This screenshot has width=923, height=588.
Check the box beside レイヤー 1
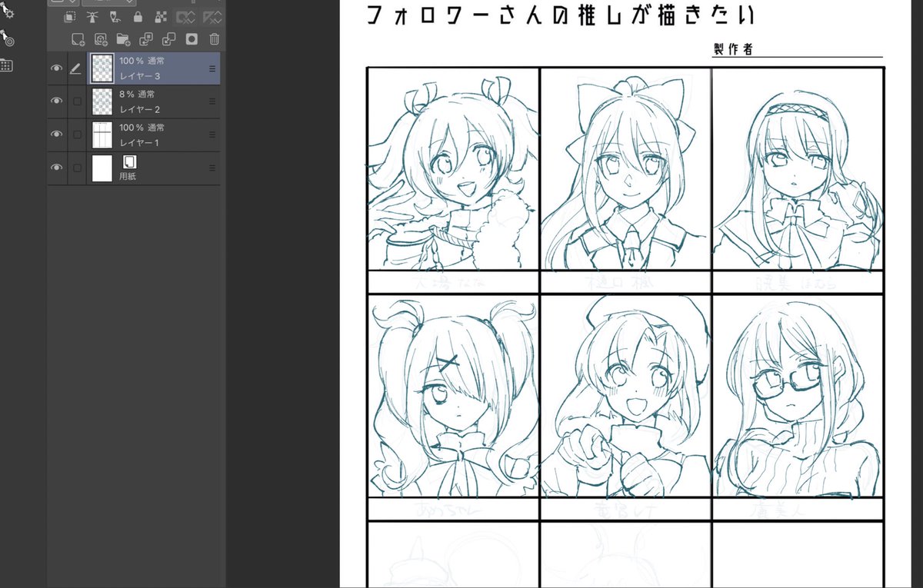pos(76,135)
